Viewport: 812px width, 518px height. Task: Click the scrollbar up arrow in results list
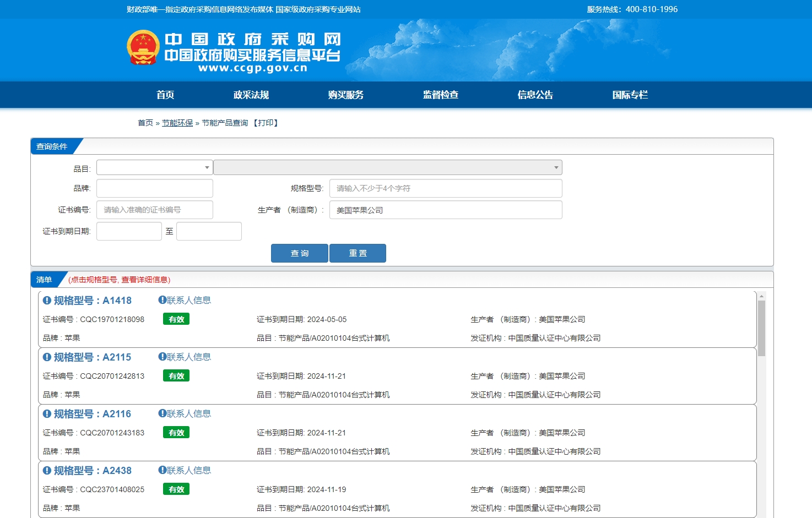pos(762,296)
